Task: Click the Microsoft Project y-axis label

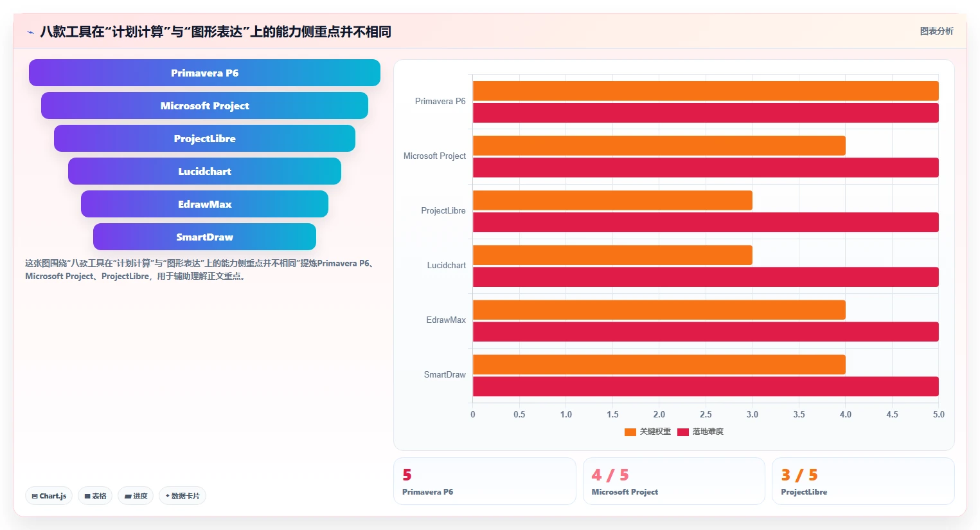Action: pyautogui.click(x=434, y=156)
